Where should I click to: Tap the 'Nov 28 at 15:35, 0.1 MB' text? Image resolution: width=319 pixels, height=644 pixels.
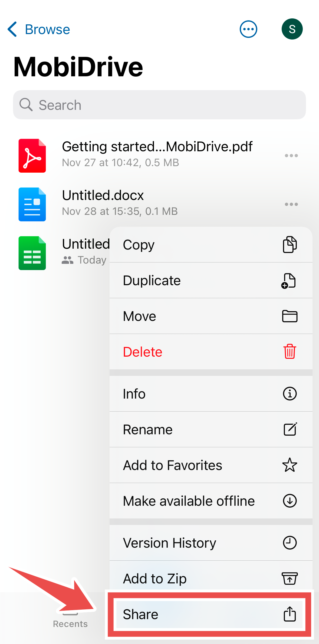(x=120, y=211)
